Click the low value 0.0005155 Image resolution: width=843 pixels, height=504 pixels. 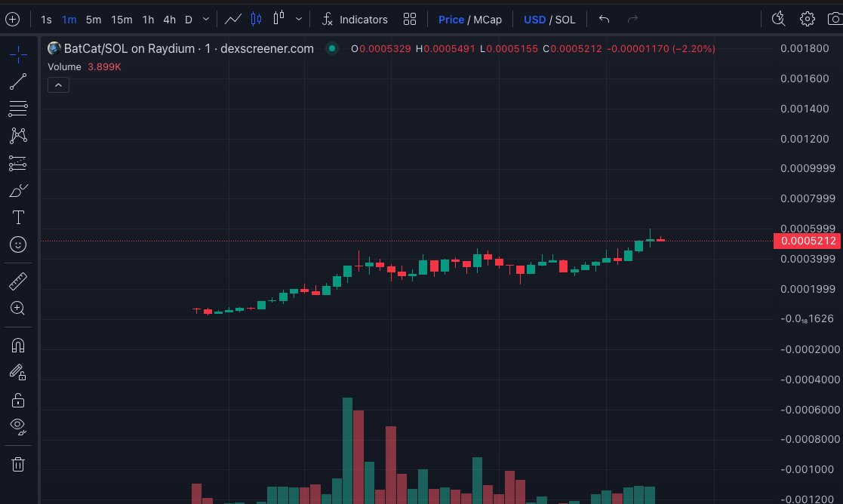512,48
